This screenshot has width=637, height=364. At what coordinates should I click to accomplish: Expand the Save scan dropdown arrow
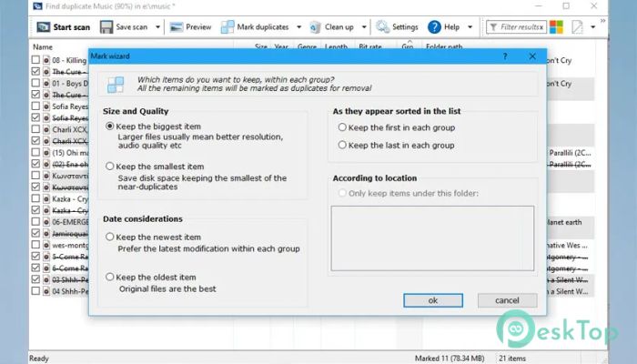pos(157,27)
